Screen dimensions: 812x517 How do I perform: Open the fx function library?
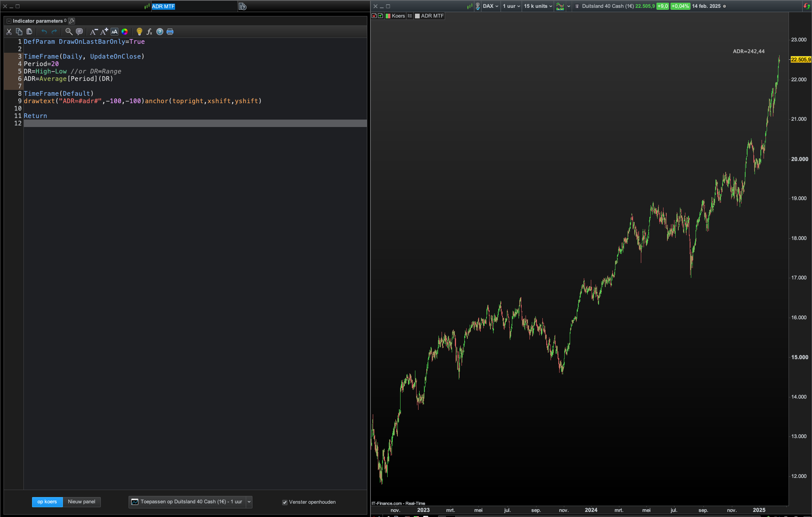149,32
